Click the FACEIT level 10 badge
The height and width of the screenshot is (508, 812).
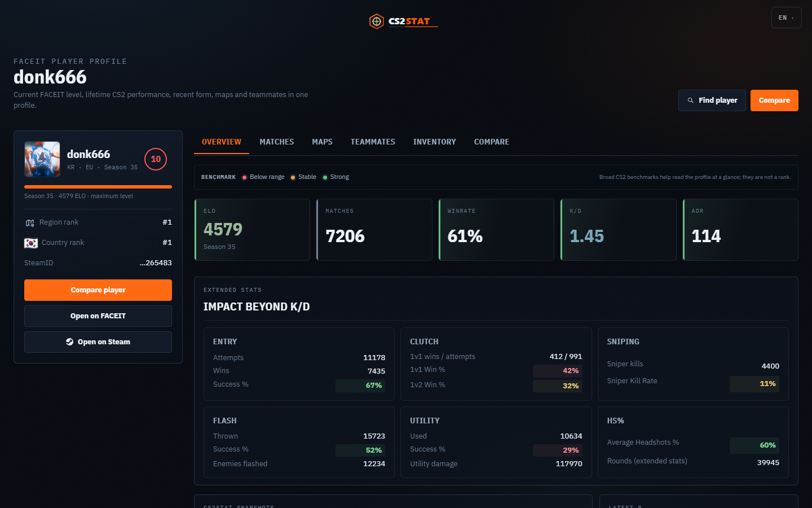click(x=156, y=159)
